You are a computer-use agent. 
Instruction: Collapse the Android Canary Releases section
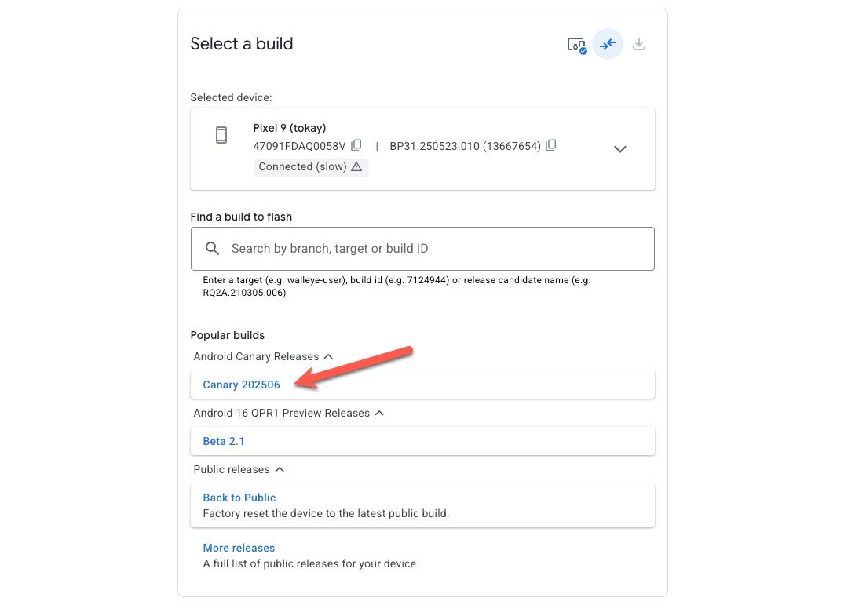(x=329, y=355)
